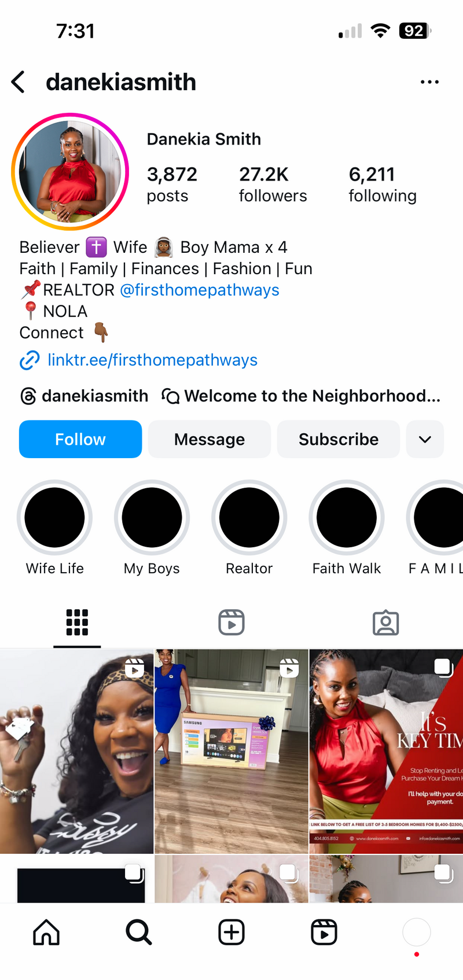View the Wife Life story highlight
Image resolution: width=463 pixels, height=980 pixels.
pyautogui.click(x=55, y=528)
